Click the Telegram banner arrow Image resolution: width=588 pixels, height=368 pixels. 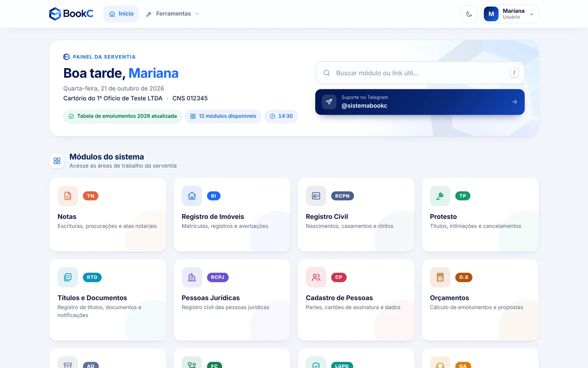click(x=514, y=102)
